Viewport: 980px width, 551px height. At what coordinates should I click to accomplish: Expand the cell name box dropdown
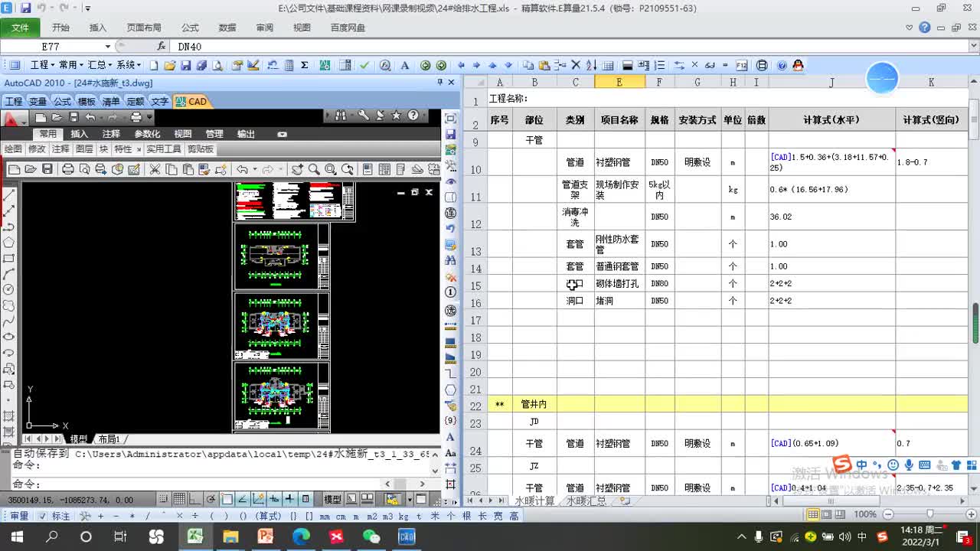pos(108,47)
